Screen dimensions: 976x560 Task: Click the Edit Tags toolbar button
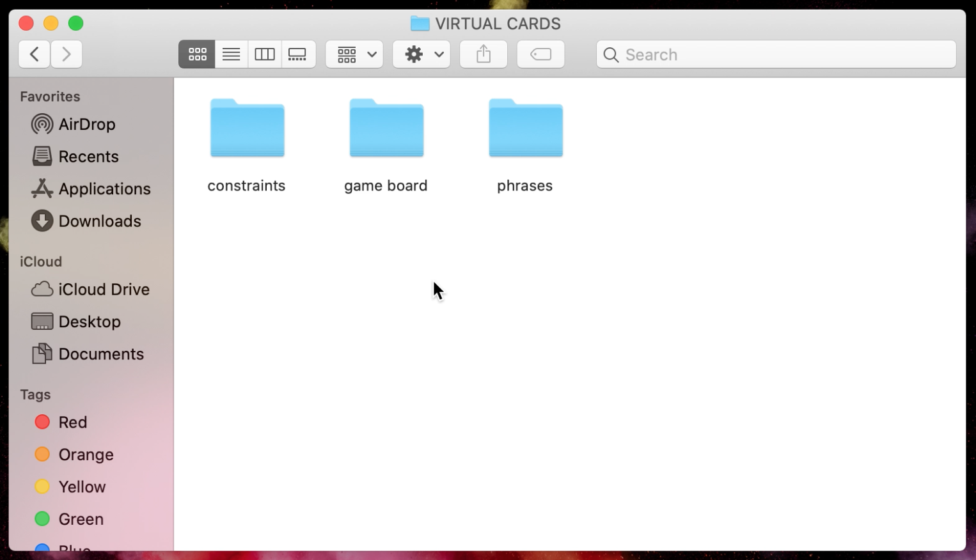pos(540,54)
